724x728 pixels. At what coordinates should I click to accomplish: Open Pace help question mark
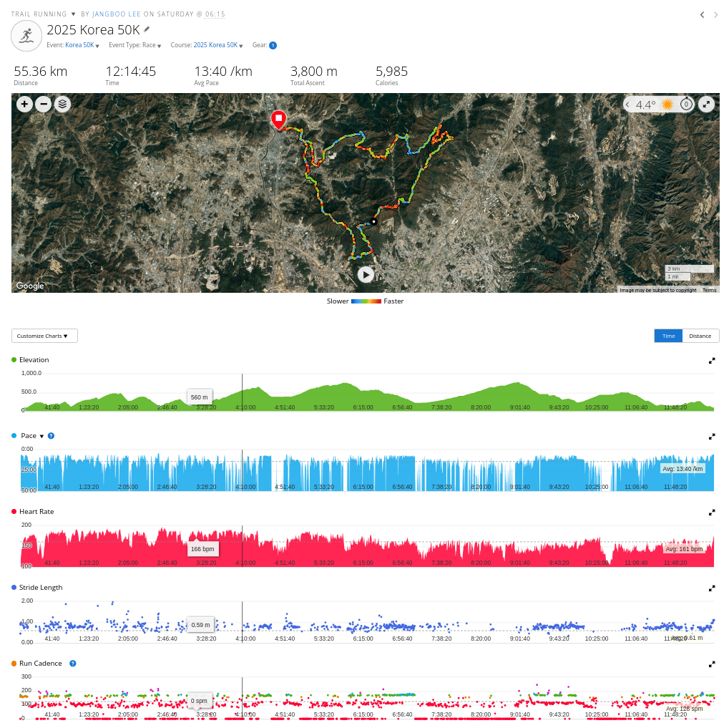(x=51, y=436)
